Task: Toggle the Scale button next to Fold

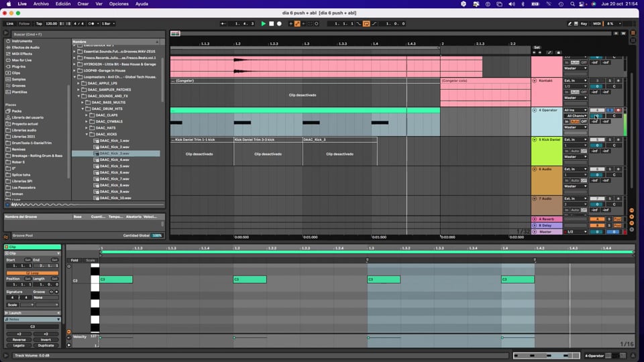Action: point(91,260)
